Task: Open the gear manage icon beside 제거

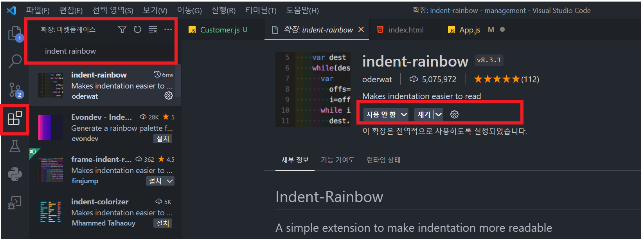Action: tap(454, 114)
